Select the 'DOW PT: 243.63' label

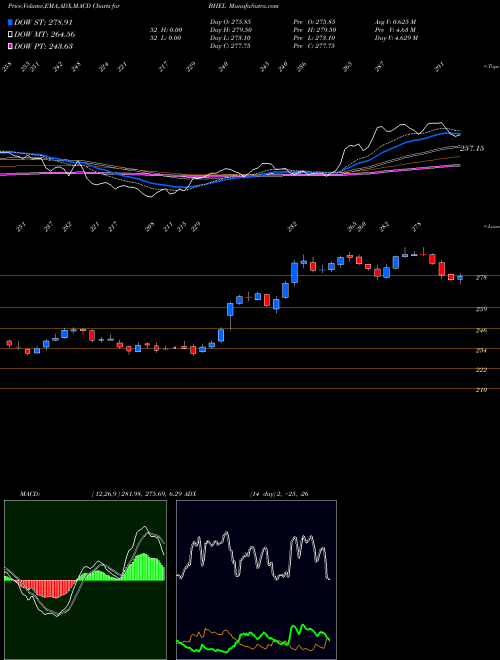pyautogui.click(x=43, y=46)
